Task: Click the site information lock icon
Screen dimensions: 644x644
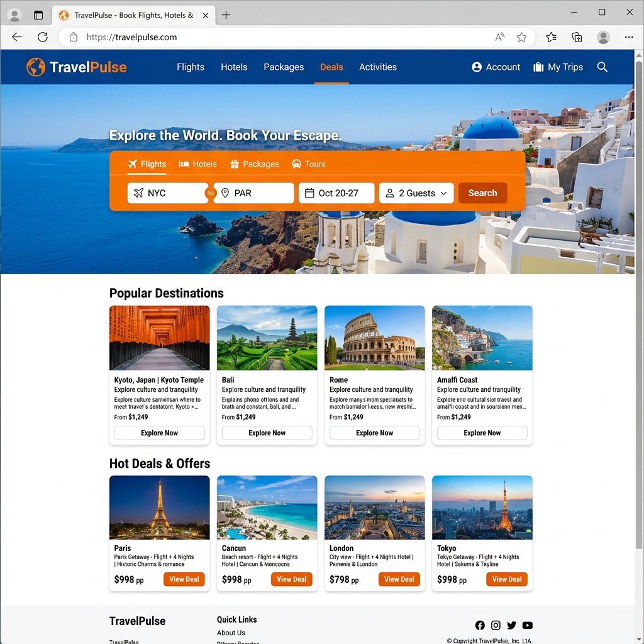Action: [74, 37]
